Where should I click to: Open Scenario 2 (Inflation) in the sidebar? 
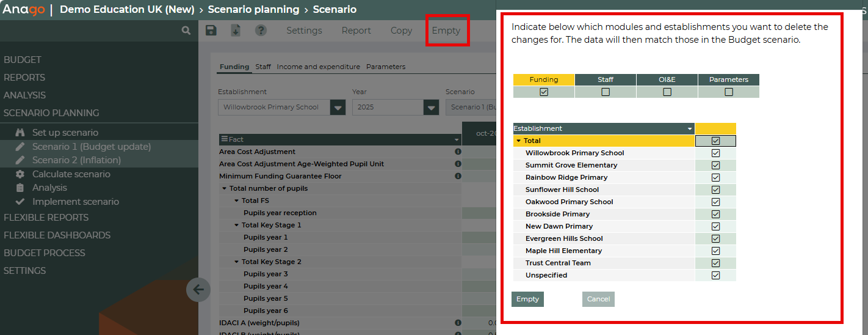point(76,160)
